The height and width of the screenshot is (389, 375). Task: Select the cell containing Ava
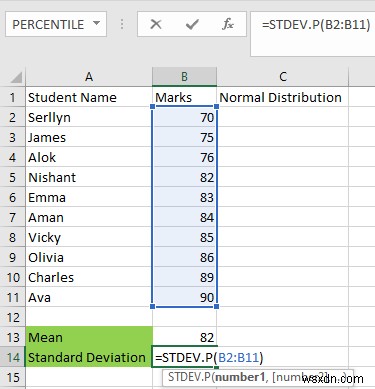pyautogui.click(x=89, y=297)
